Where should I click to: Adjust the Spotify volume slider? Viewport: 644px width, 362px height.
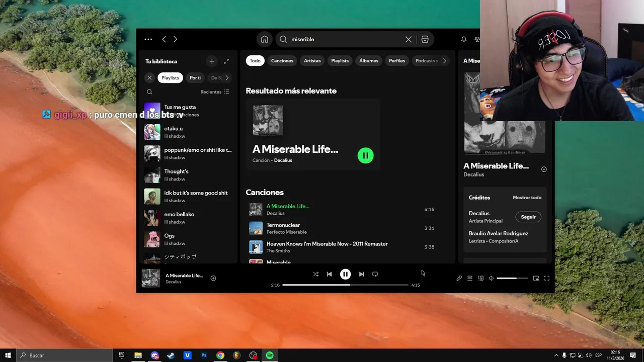click(512, 278)
